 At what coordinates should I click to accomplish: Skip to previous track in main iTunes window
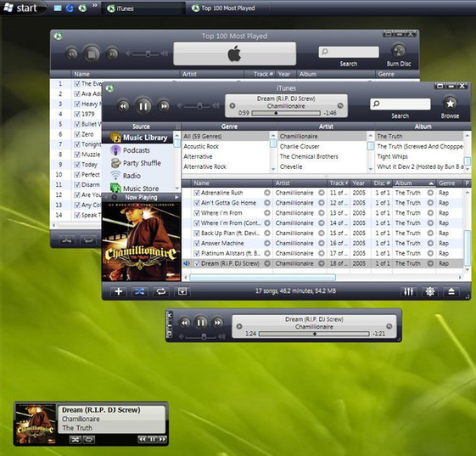click(123, 106)
